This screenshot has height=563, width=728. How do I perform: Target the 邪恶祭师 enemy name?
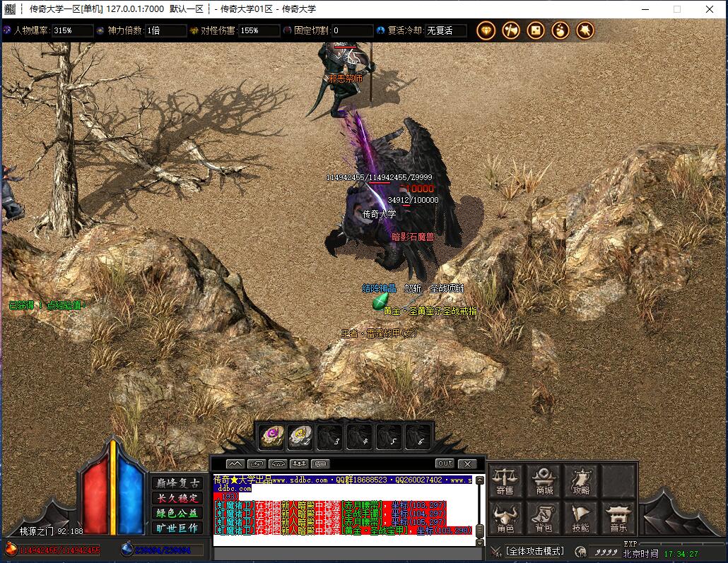click(346, 79)
